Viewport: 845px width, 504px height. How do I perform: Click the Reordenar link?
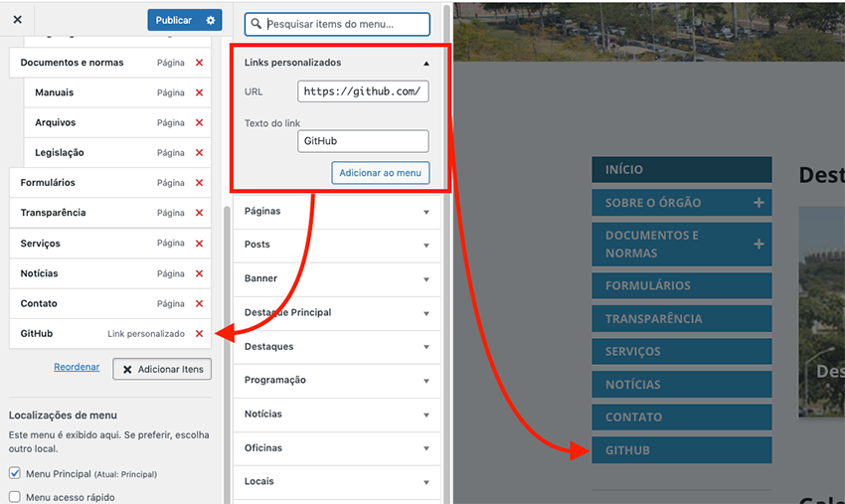tap(77, 367)
